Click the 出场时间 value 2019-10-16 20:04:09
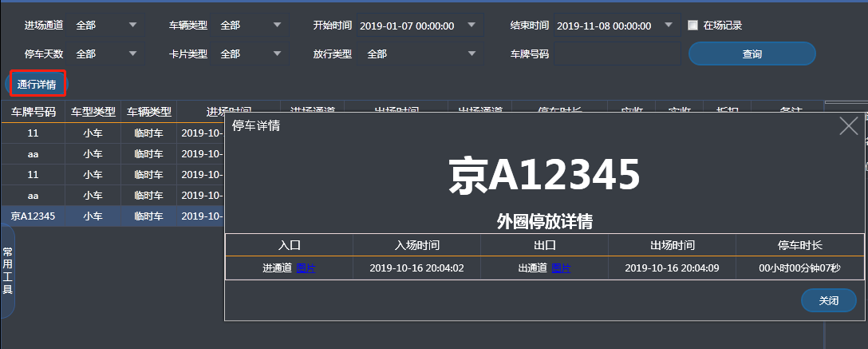Screen dimensions: 868x349 pyautogui.click(x=672, y=268)
